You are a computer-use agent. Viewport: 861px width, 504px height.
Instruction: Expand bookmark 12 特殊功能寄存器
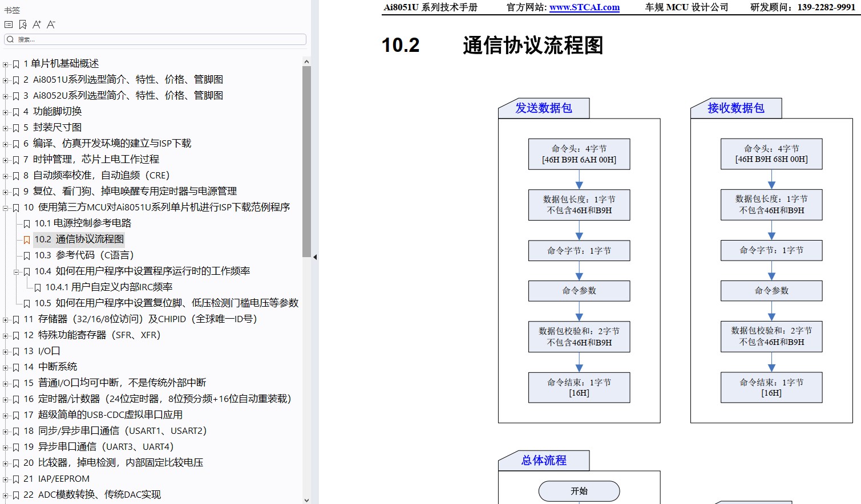[6, 336]
